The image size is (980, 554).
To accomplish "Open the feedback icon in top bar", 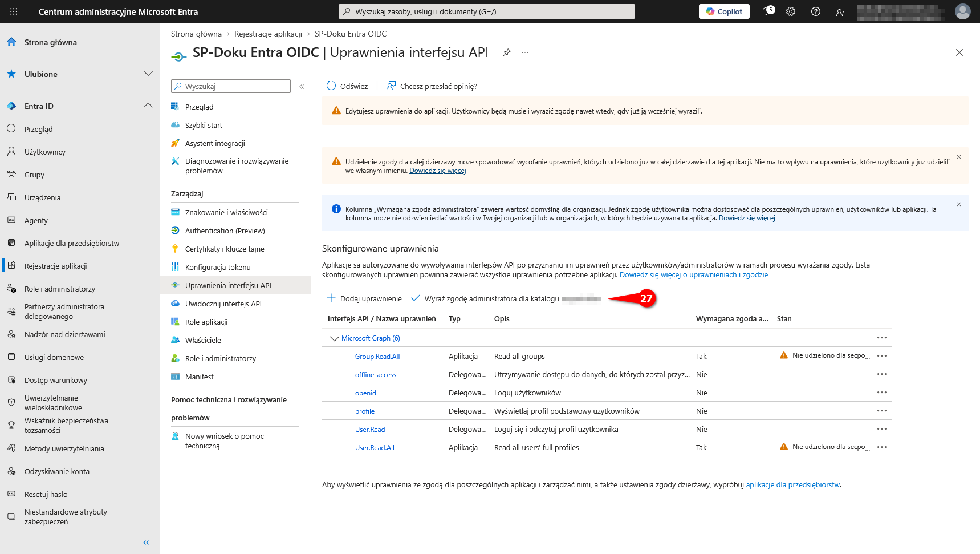I will click(x=841, y=11).
